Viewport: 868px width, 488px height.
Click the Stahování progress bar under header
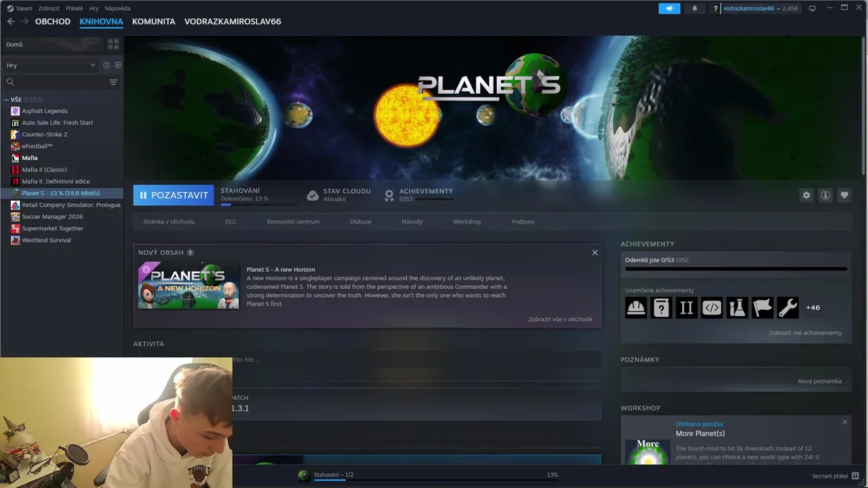click(258, 204)
